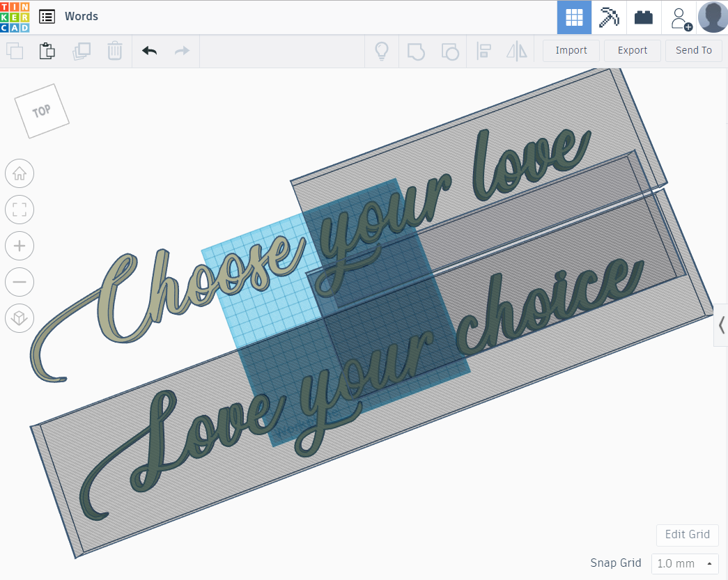Zoom out with the minus button
The height and width of the screenshot is (580, 728).
tap(20, 282)
